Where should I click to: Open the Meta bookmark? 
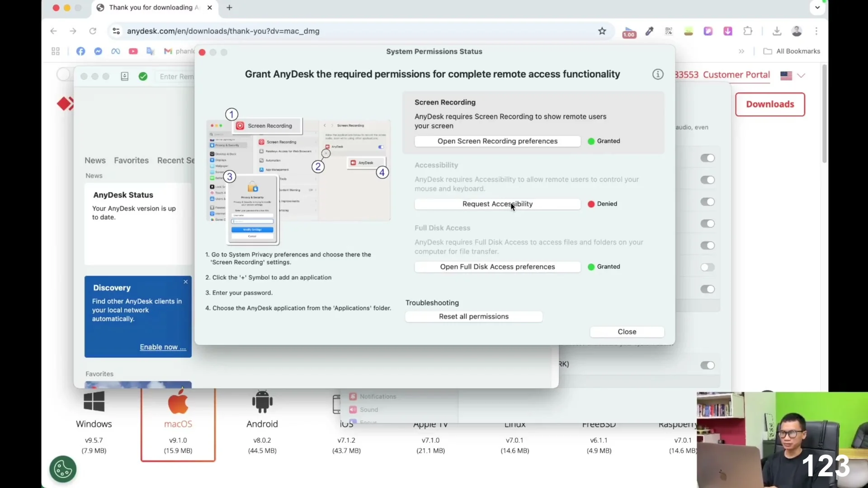[116, 52]
